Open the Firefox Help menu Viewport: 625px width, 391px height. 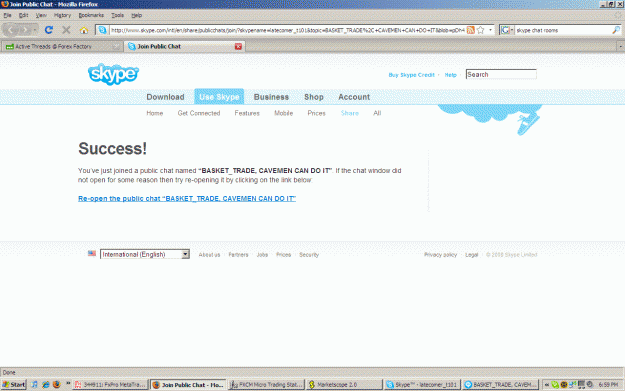(137, 15)
